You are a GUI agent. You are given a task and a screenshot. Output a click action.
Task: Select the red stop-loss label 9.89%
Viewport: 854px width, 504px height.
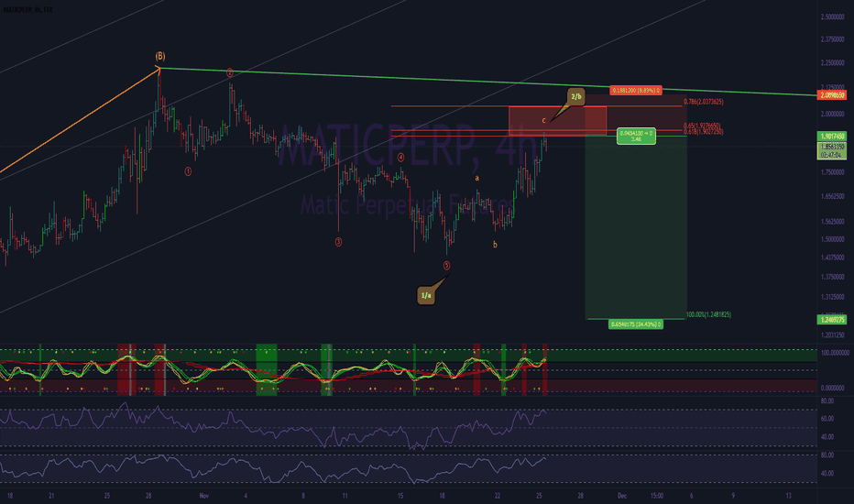coord(636,91)
